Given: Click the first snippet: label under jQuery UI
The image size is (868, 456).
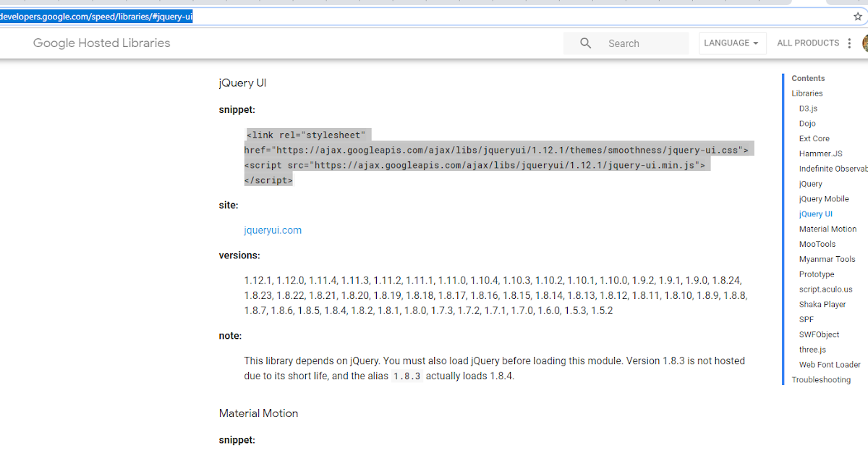Looking at the screenshot, I should point(237,110).
